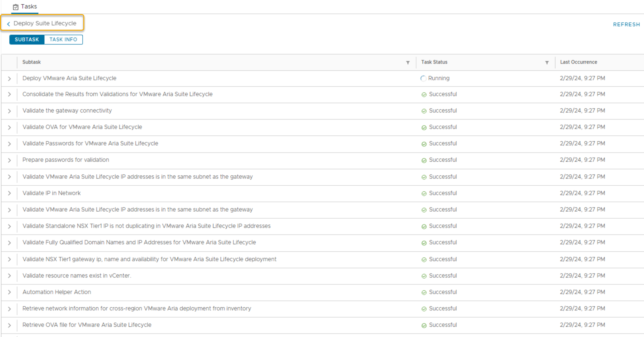Switch to the TASK INFO view toggle
This screenshot has height=337, width=644.
(63, 40)
